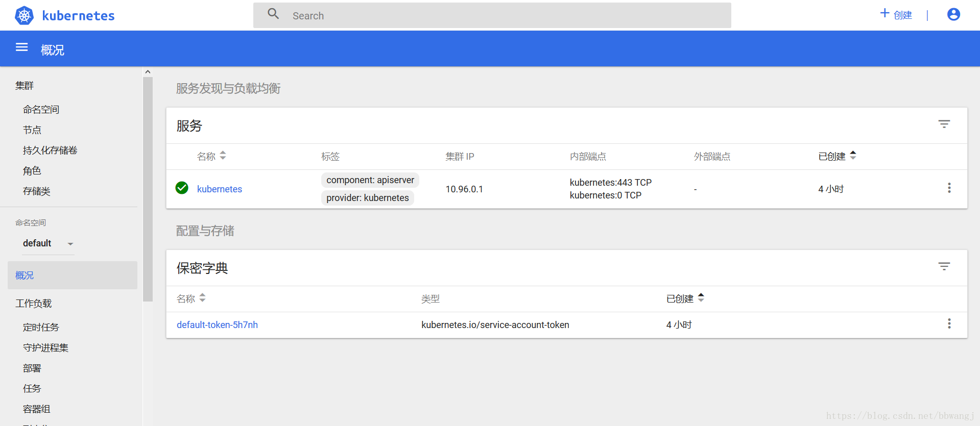The image size is (980, 426).
Task: Open actions menu for default-token-5h7nh row
Action: point(949,323)
